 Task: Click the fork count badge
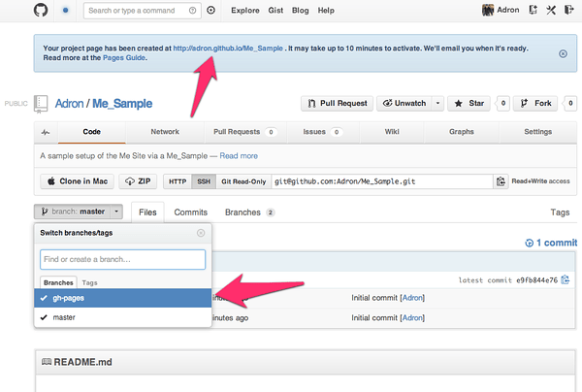pyautogui.click(x=570, y=103)
